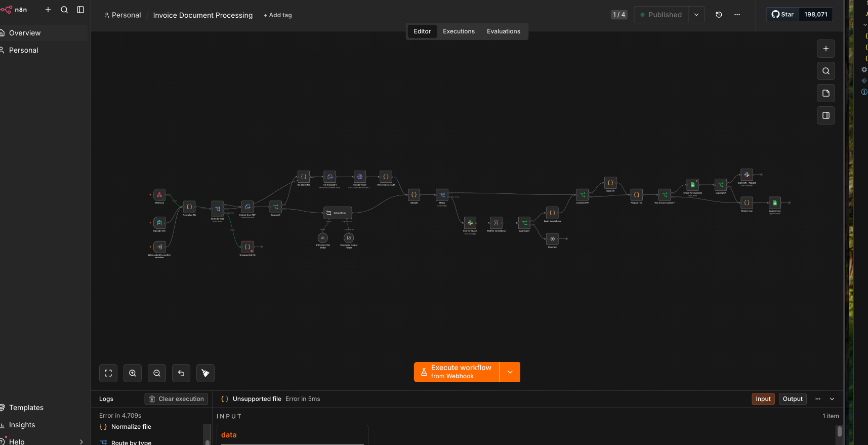This screenshot has width=868, height=445.
Task: Select the Webhook trigger node
Action: pyautogui.click(x=159, y=195)
